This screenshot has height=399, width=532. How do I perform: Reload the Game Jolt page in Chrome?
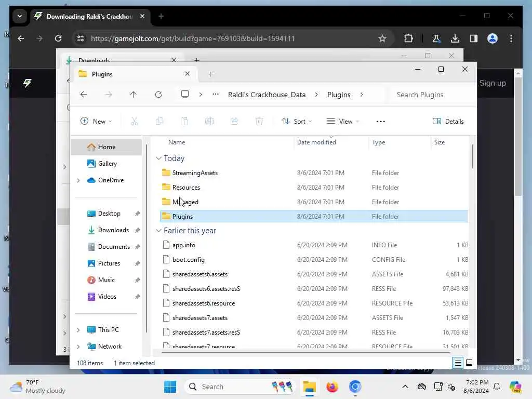(x=58, y=38)
